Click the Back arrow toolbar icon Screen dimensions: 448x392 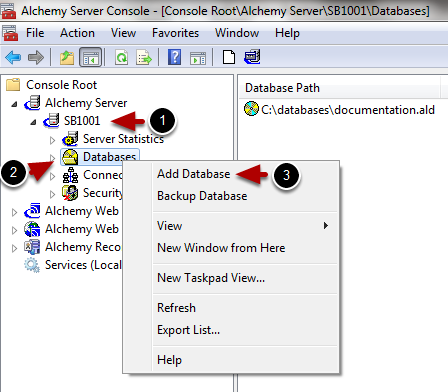[x=13, y=57]
